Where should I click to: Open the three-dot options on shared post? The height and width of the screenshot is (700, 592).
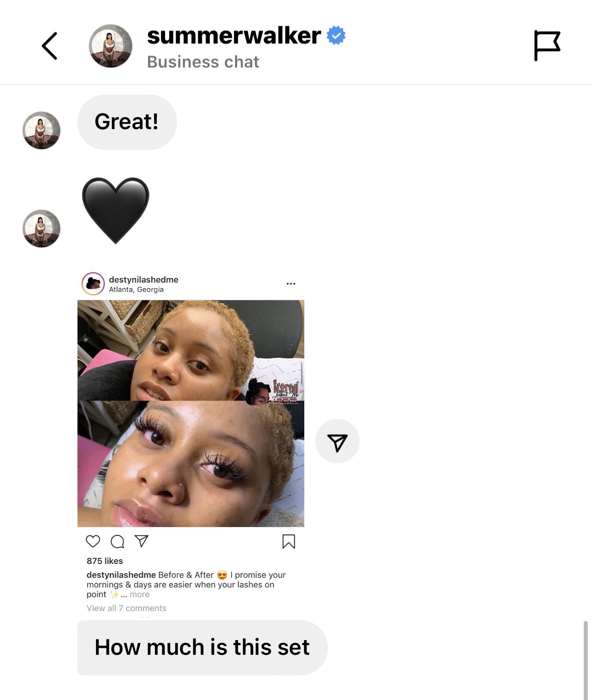tap(291, 284)
